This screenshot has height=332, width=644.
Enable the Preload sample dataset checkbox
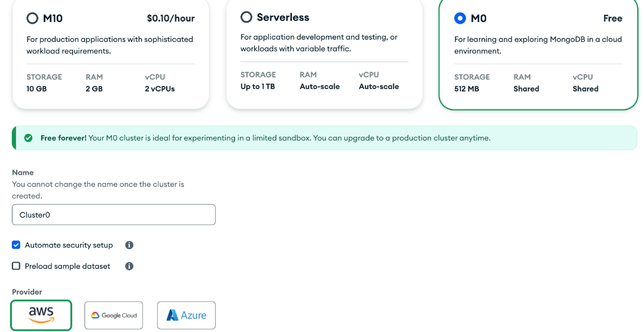pos(16,266)
